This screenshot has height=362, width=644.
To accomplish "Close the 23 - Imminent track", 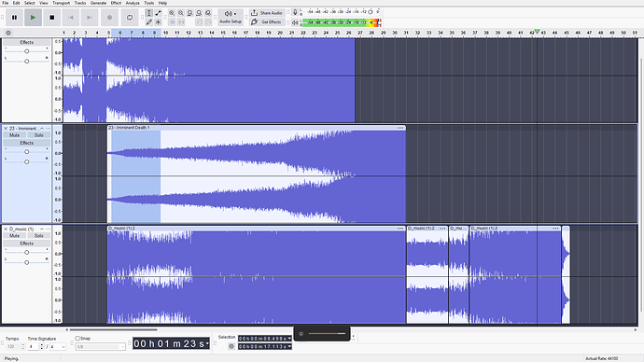I will pyautogui.click(x=6, y=129).
